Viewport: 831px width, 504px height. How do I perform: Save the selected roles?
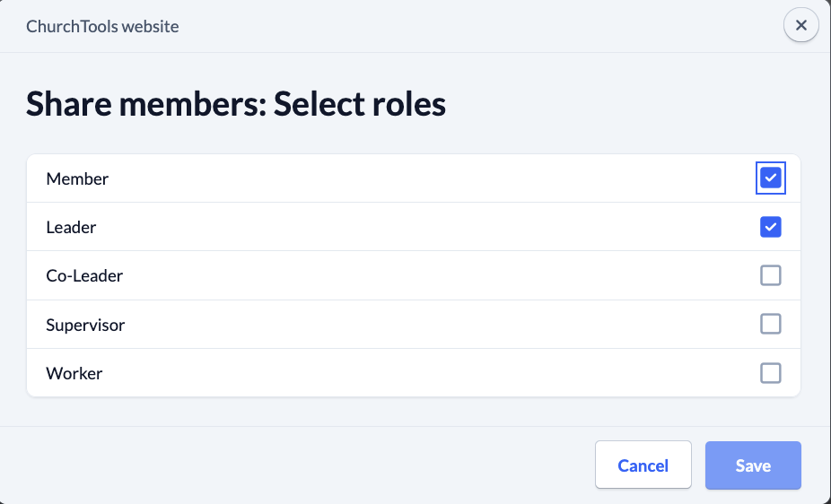(753, 465)
